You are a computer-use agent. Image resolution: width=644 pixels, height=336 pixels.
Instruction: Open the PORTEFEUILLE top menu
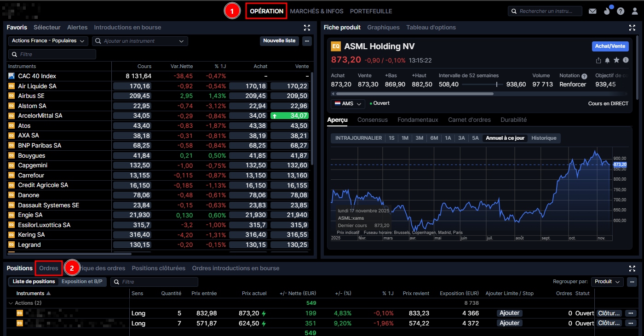pos(371,11)
